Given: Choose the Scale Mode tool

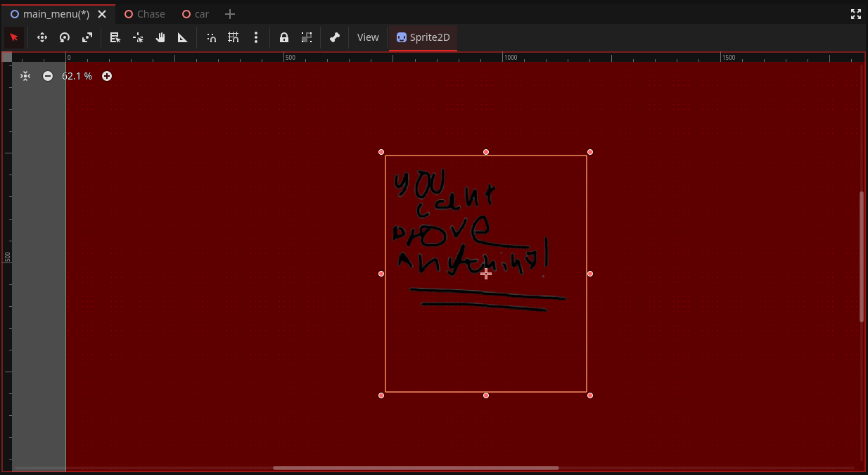Looking at the screenshot, I should pyautogui.click(x=87, y=37).
